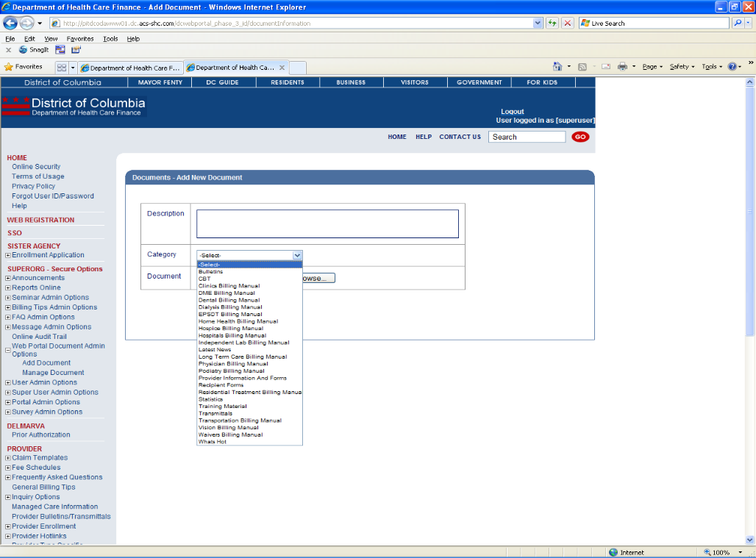Open the WEB REGISTRATION section link
Image resolution: width=756 pixels, height=558 pixels.
click(x=40, y=220)
